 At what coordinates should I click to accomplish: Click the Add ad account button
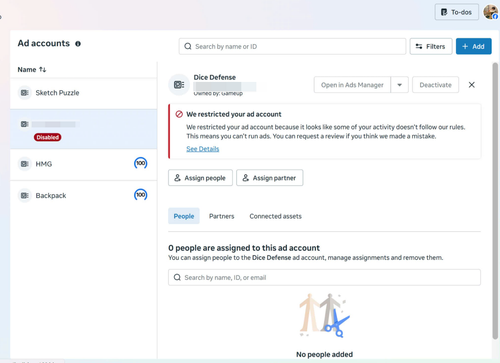(473, 46)
